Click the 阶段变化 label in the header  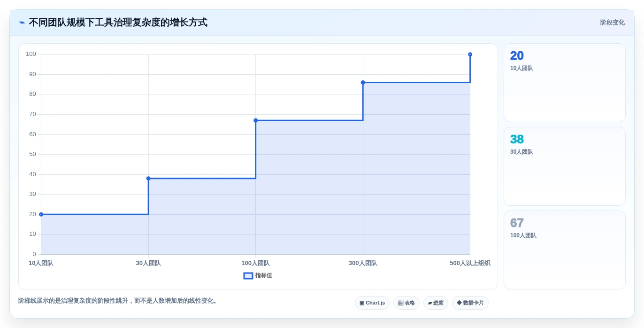612,23
